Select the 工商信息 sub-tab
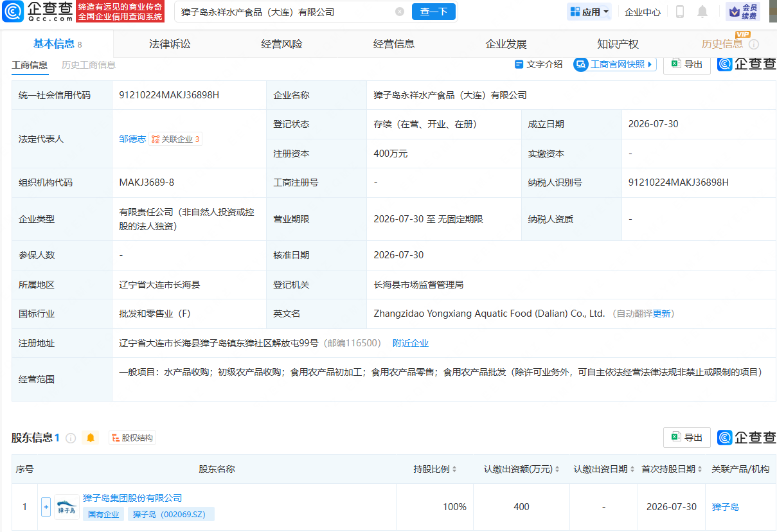777x532 pixels. [x=30, y=64]
